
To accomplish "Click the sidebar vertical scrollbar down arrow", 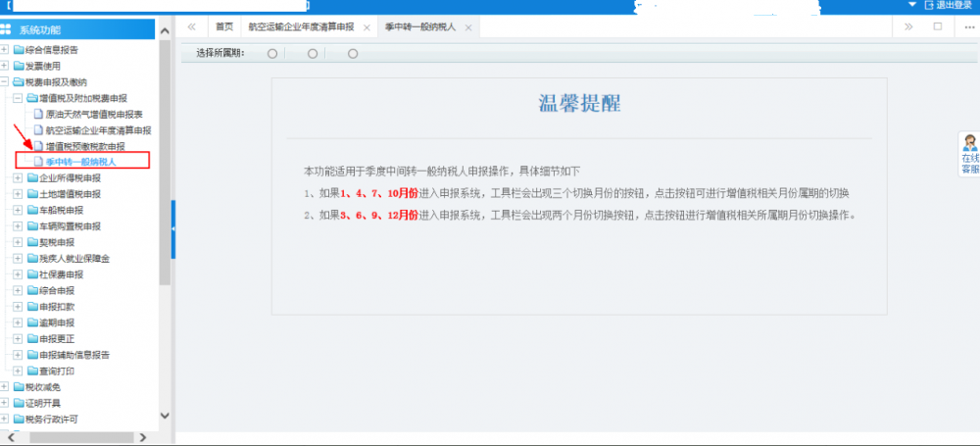I will pos(165,415).
